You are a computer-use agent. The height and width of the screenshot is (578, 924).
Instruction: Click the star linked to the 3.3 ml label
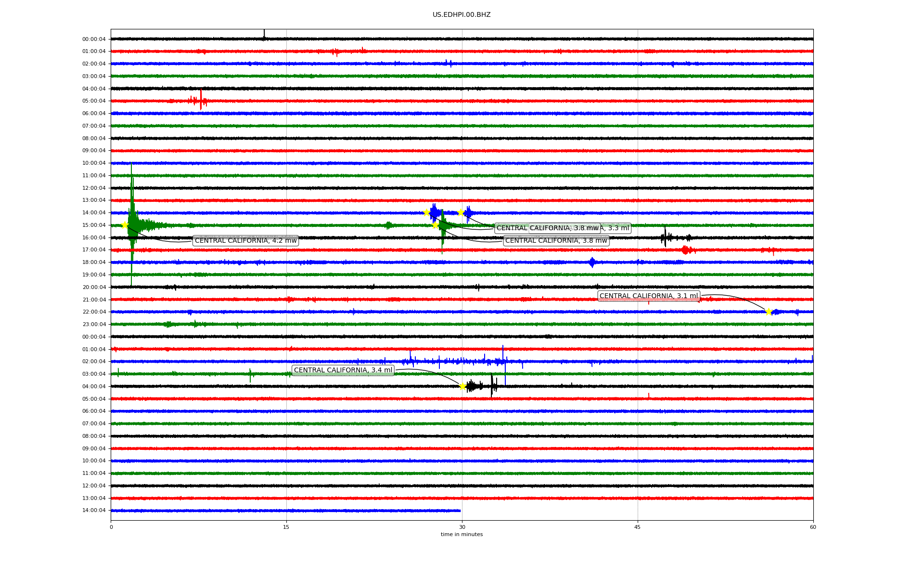461,212
